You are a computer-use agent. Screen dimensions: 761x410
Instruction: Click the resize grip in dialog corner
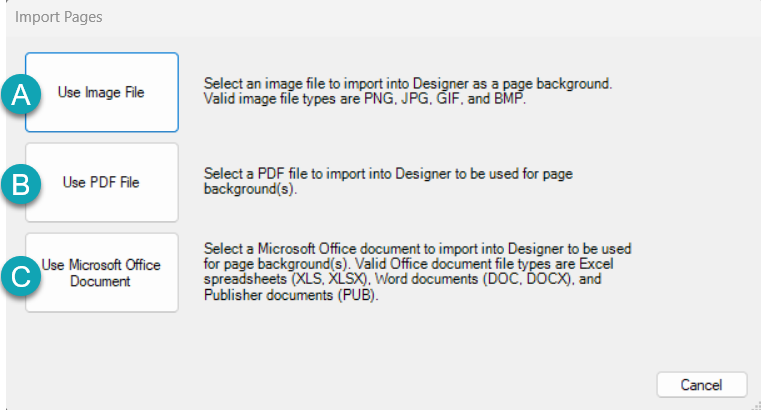(x=756, y=406)
